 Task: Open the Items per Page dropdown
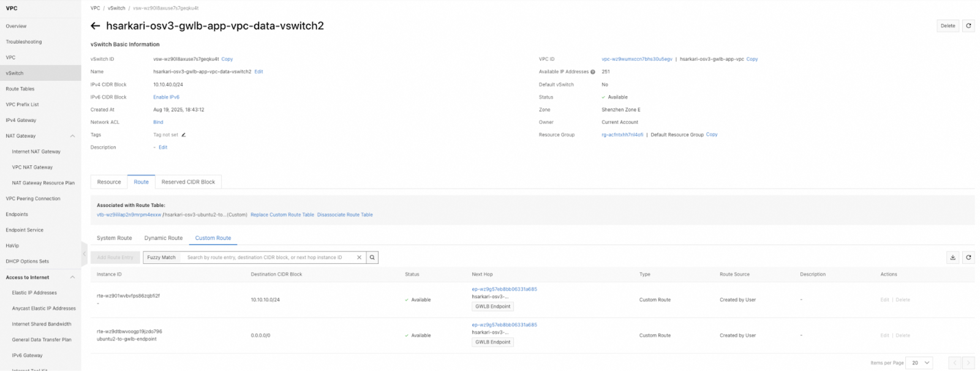pos(919,363)
